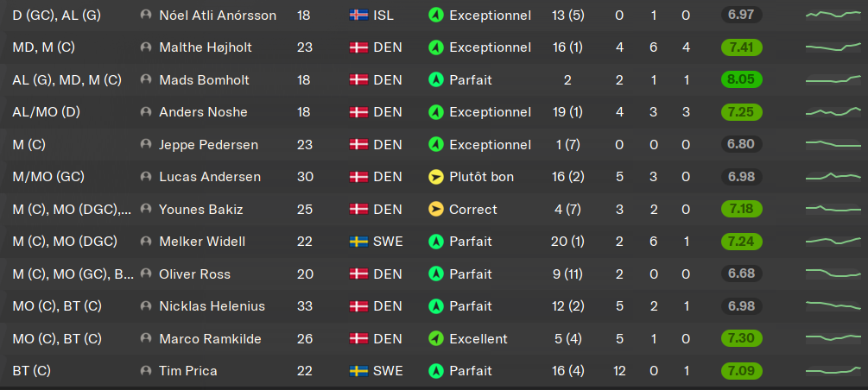This screenshot has height=390, width=868.
Task: Click Mads Bomholt's green morale arrow icon
Action: (x=436, y=79)
